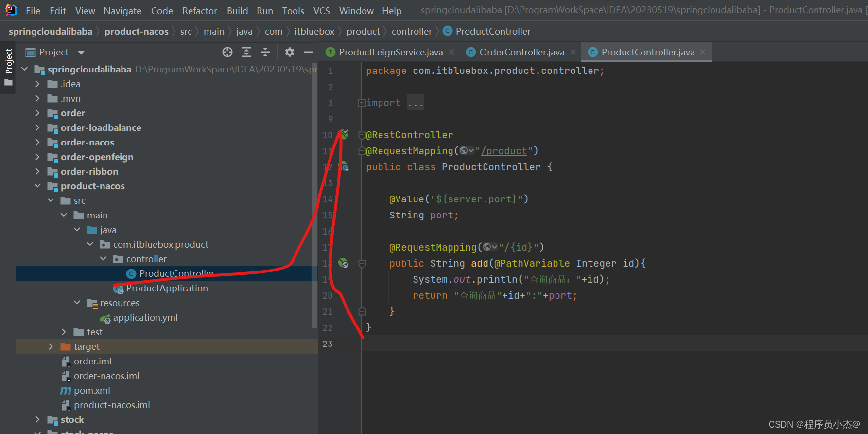868x434 pixels.
Task: Open the Project view dropdown
Action: [x=81, y=53]
